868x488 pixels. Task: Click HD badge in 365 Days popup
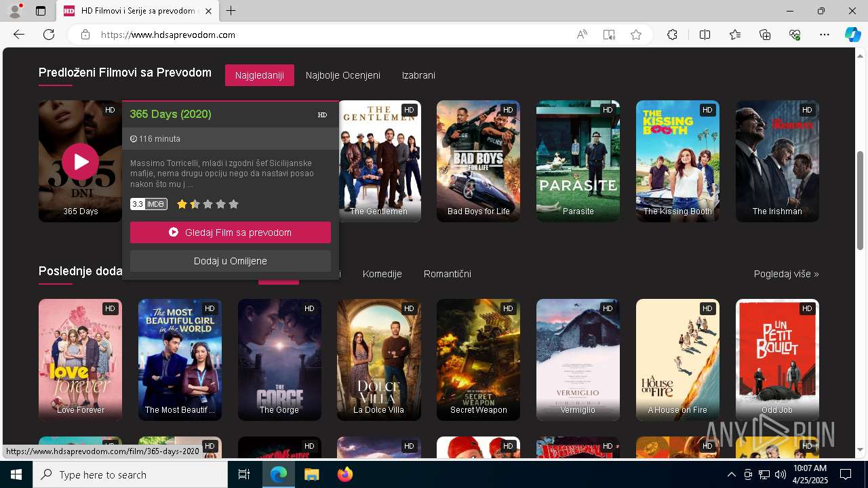click(322, 115)
